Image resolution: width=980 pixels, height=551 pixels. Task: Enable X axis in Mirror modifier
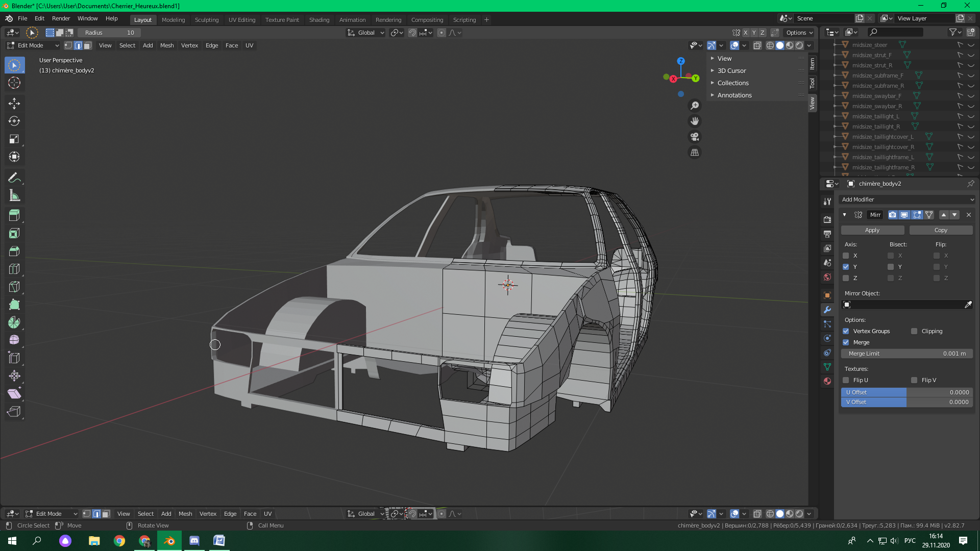(x=846, y=256)
